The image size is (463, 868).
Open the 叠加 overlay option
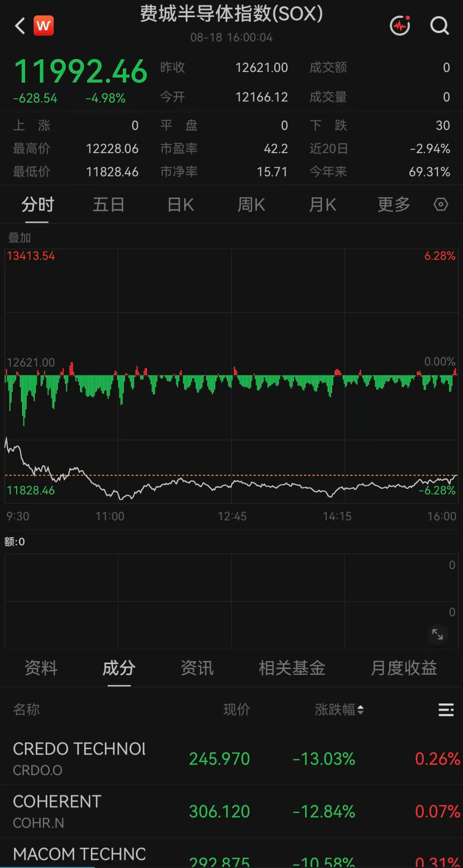pos(19,238)
